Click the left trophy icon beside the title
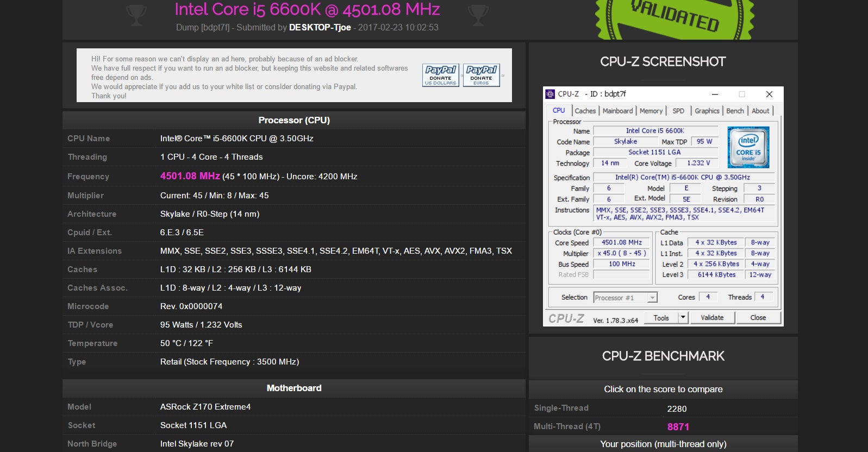This screenshot has width=868, height=452. tap(136, 15)
